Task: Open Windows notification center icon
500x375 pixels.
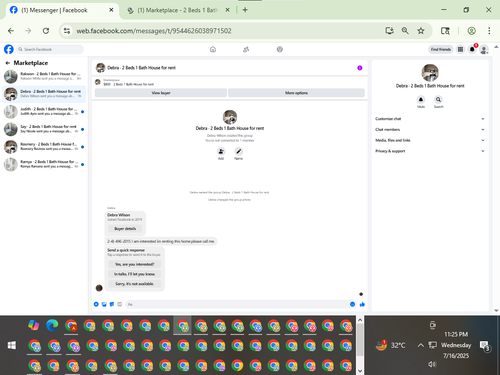Action: 484,346
